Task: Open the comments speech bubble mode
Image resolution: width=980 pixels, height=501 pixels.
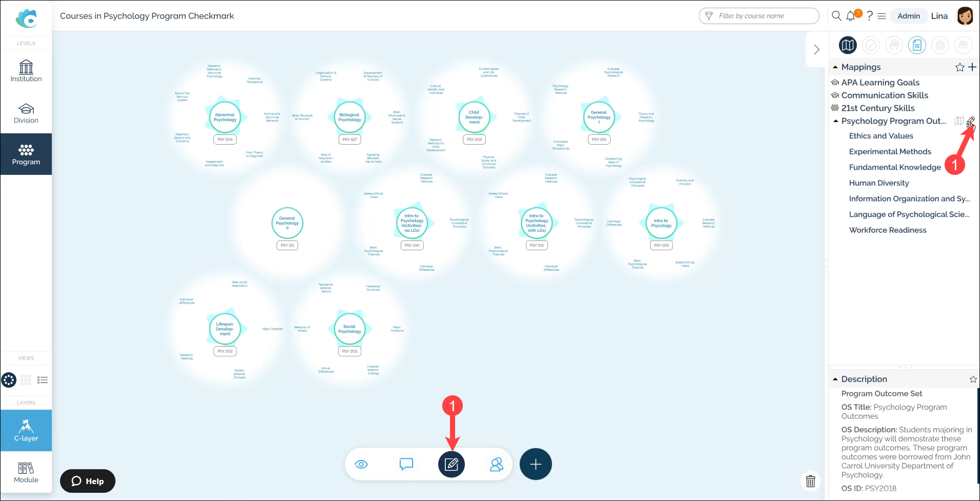Action: [406, 464]
